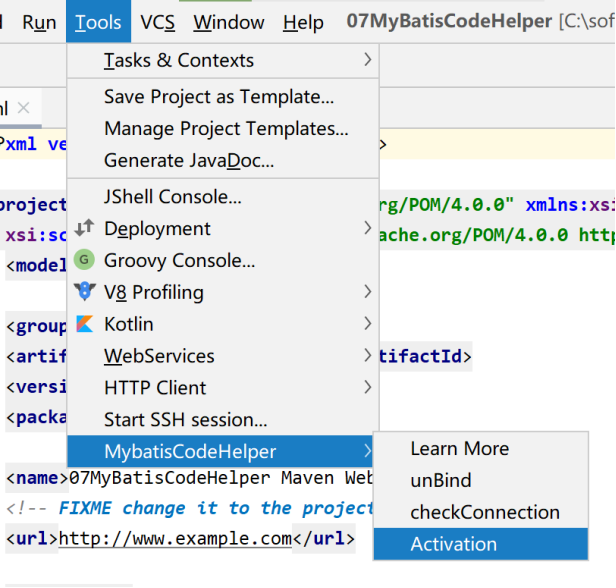
Task: Choose Manage Project Templates
Action: tap(223, 128)
